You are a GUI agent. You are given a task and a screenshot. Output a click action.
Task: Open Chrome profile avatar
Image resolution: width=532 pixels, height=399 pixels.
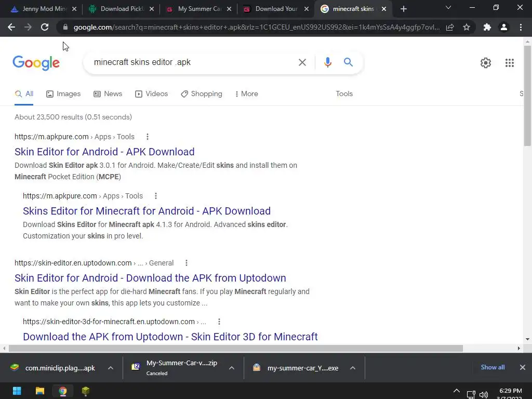504,27
